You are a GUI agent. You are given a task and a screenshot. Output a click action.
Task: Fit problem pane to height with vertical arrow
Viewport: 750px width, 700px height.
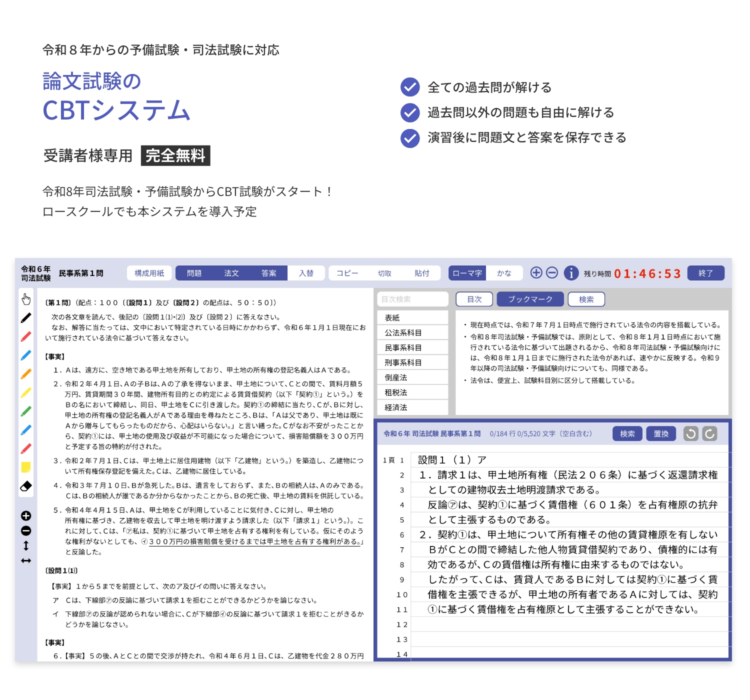point(26,545)
